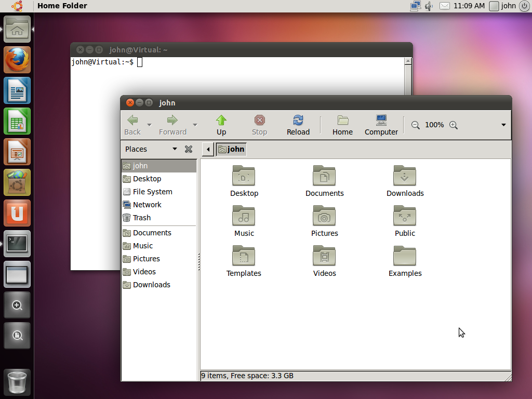Viewport: 532px width, 399px height.
Task: Zoom in using the plus magnifier icon
Action: coord(453,125)
